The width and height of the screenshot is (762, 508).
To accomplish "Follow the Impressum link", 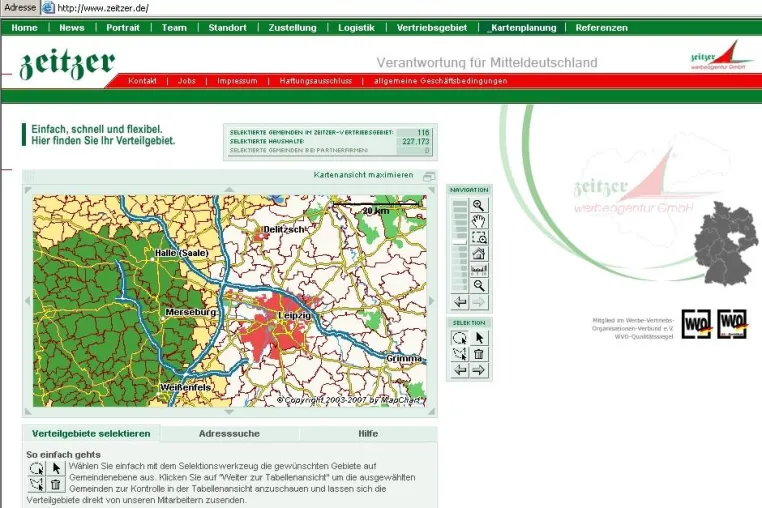I will point(237,81).
